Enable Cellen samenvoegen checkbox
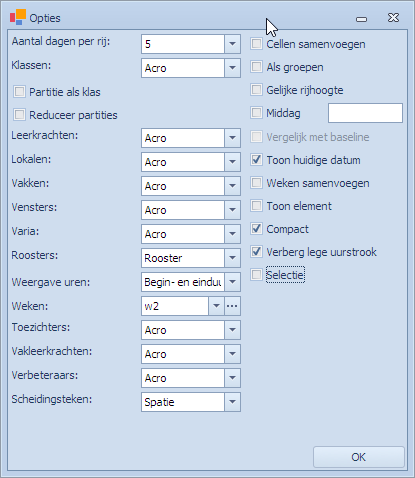 [256, 44]
